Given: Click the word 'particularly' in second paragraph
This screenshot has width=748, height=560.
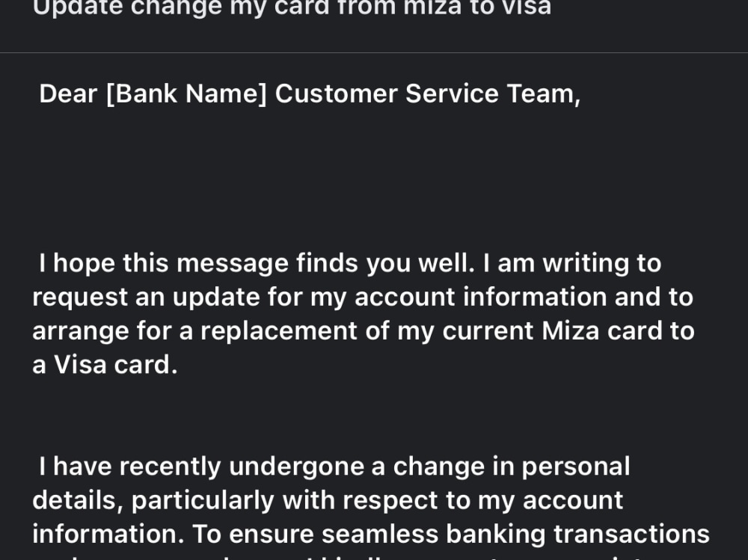Looking at the screenshot, I should 203,501.
